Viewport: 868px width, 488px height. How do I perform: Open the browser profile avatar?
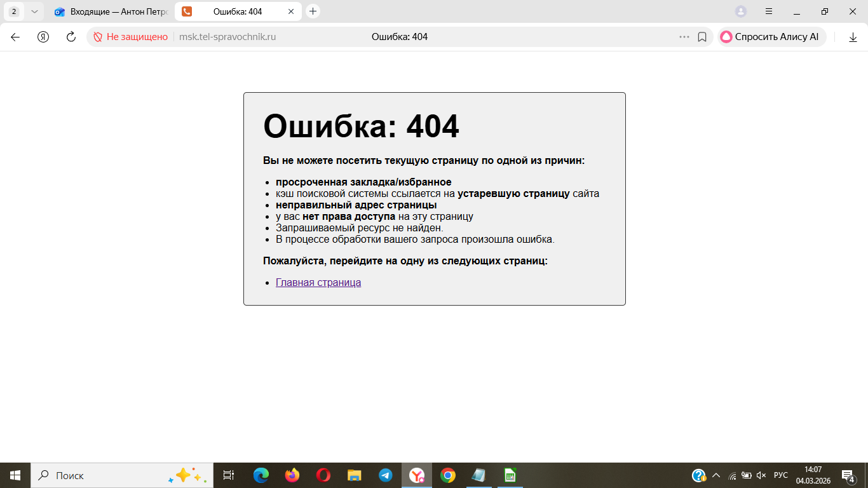pyautogui.click(x=741, y=11)
